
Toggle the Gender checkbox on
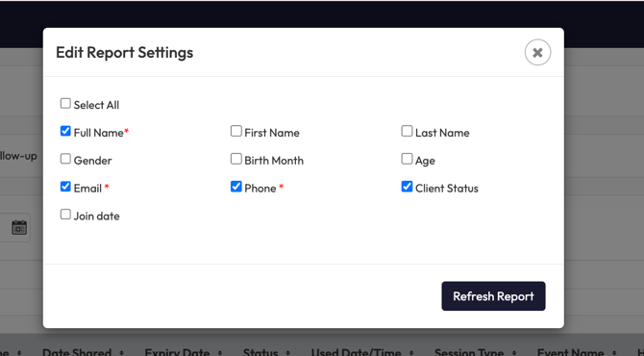[x=65, y=159]
